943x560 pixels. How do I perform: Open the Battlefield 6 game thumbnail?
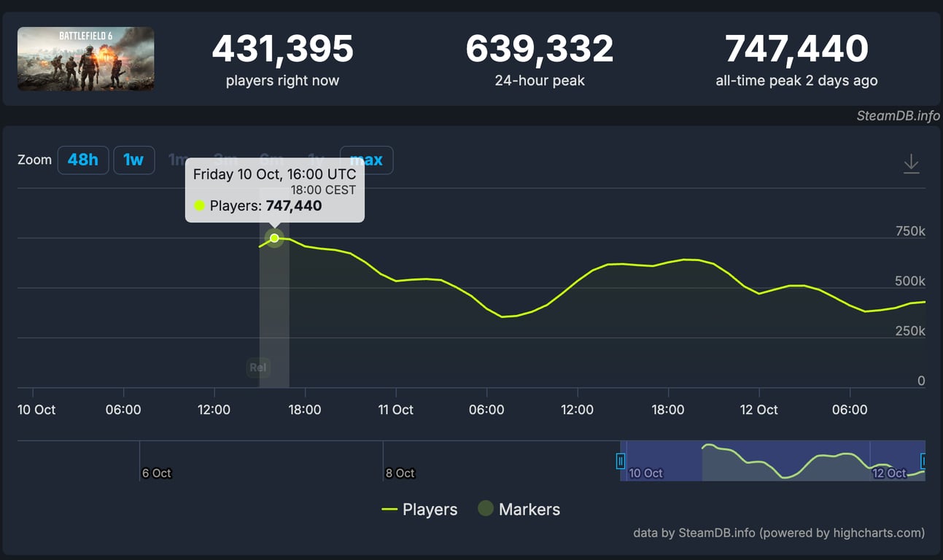point(86,59)
